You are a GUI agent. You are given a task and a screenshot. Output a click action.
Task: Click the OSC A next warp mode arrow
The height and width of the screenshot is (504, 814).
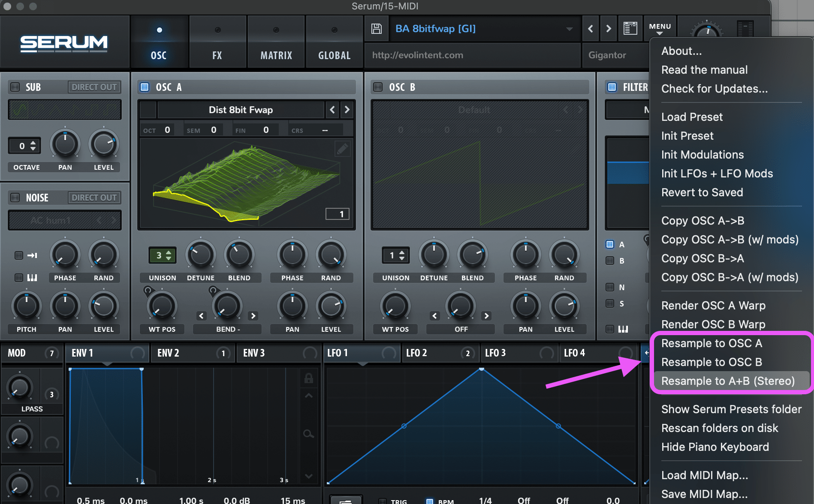point(253,316)
